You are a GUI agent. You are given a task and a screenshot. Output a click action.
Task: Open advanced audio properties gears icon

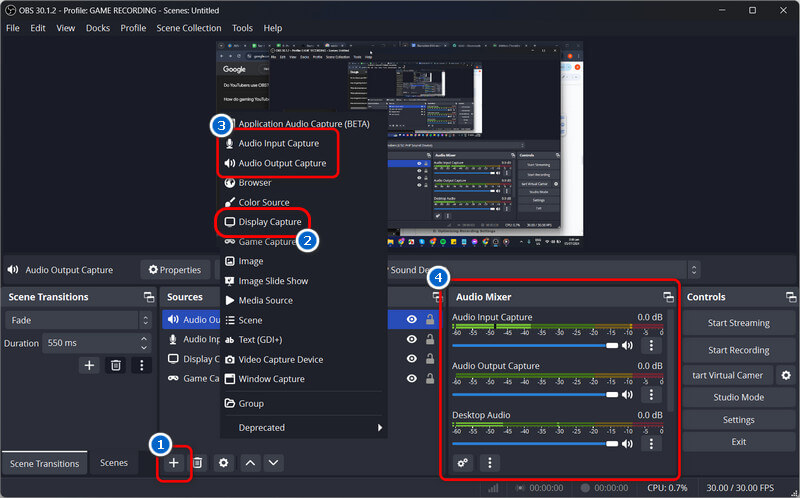[463, 463]
